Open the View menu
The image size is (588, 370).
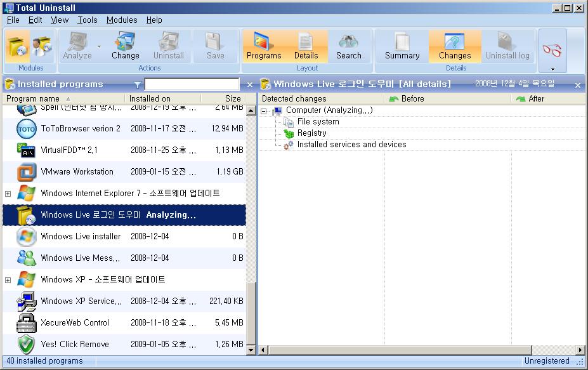pyautogui.click(x=60, y=20)
